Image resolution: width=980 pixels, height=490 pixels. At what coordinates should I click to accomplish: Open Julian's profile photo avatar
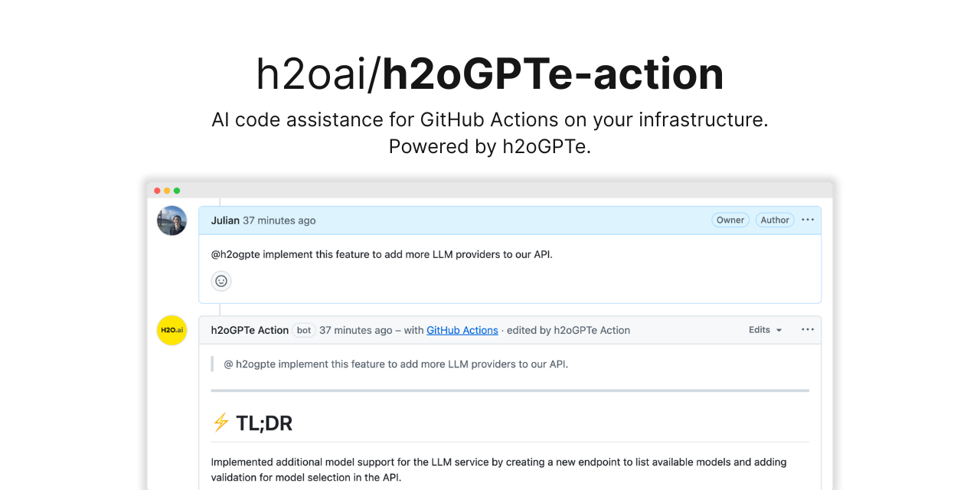[x=172, y=220]
